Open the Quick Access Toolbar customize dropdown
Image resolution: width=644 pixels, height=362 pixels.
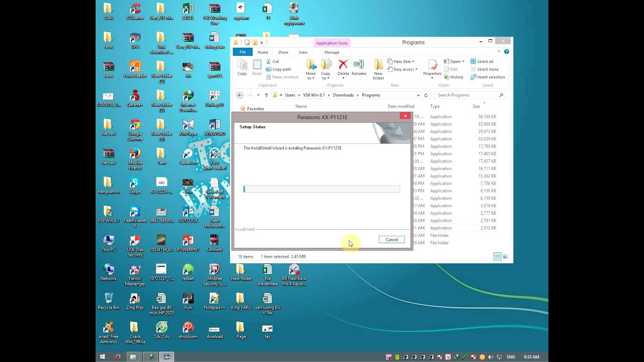click(262, 43)
